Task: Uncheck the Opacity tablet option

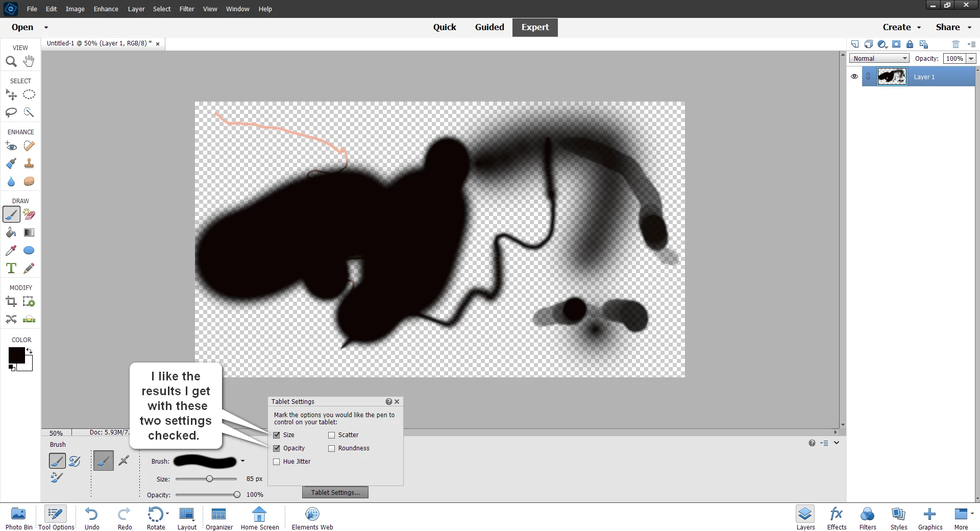Action: [277, 448]
